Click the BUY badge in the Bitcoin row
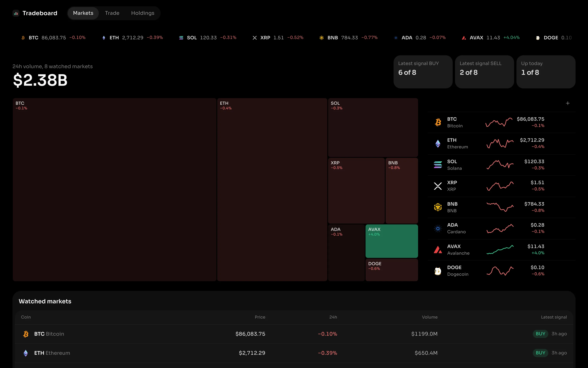The height and width of the screenshot is (368, 588). (540, 334)
